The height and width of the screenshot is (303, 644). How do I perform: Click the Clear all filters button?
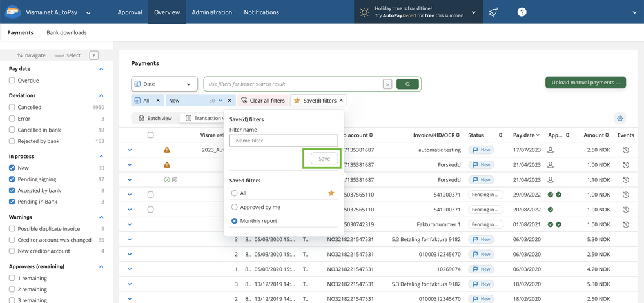point(262,101)
